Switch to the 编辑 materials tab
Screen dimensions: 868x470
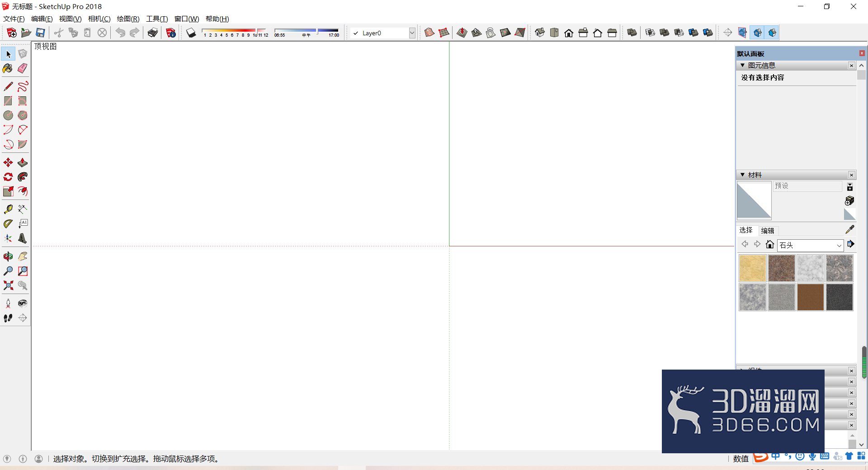pyautogui.click(x=768, y=231)
